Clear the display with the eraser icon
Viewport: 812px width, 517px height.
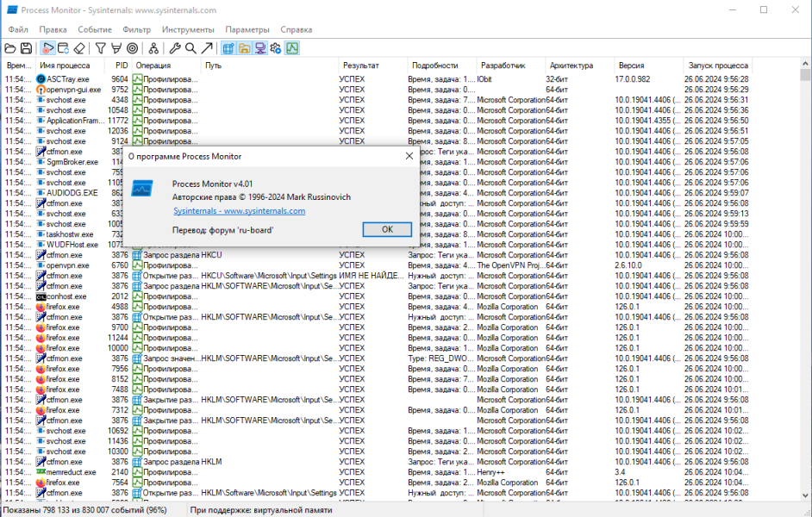[79, 48]
